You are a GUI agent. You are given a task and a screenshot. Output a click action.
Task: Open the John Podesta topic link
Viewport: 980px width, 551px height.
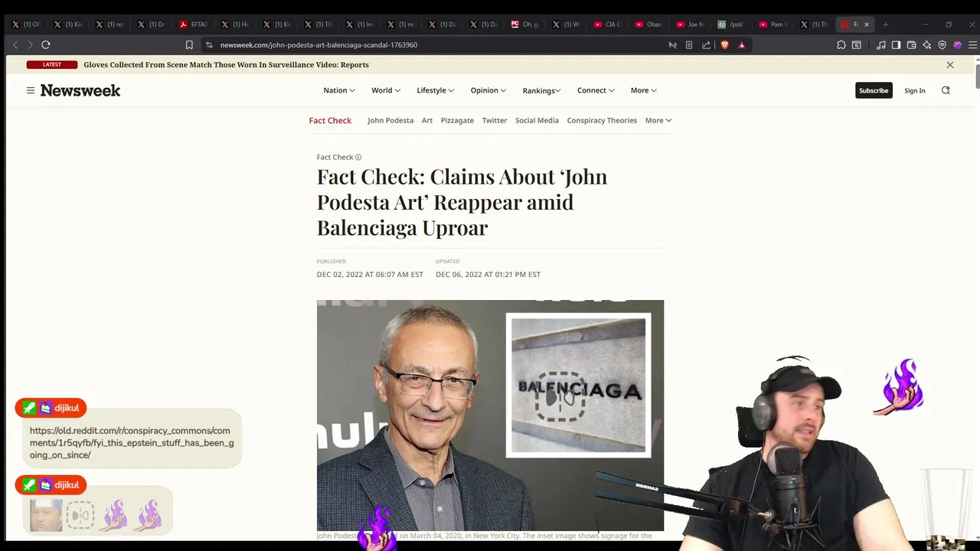(x=390, y=120)
